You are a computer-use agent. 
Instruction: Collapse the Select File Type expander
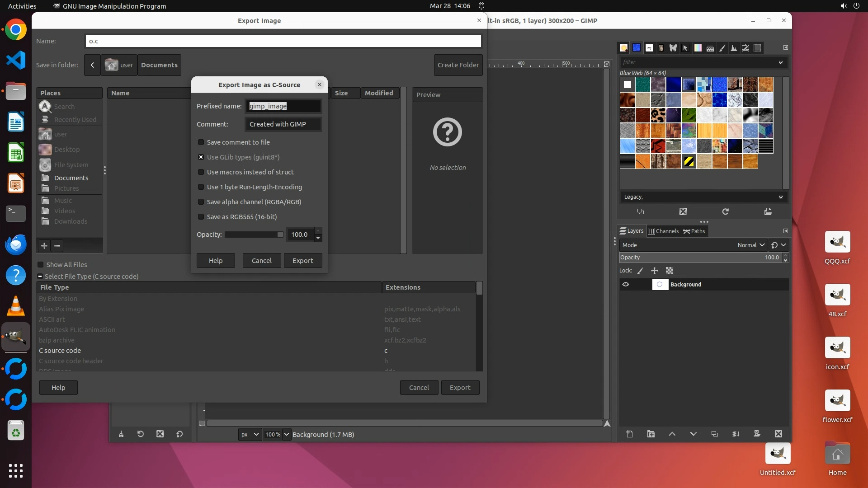click(40, 277)
